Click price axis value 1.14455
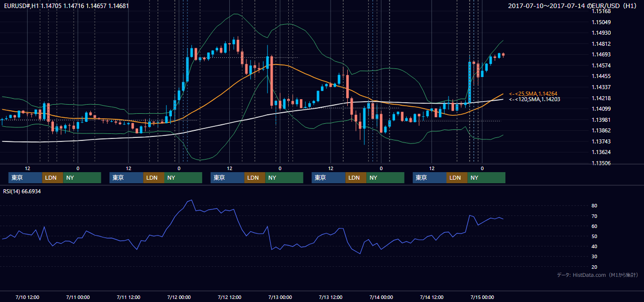 click(x=601, y=76)
